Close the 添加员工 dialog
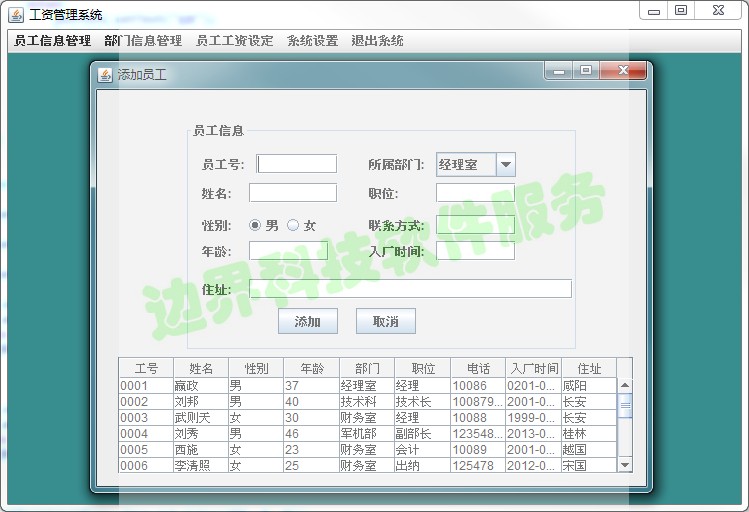749x512 pixels. 623,71
